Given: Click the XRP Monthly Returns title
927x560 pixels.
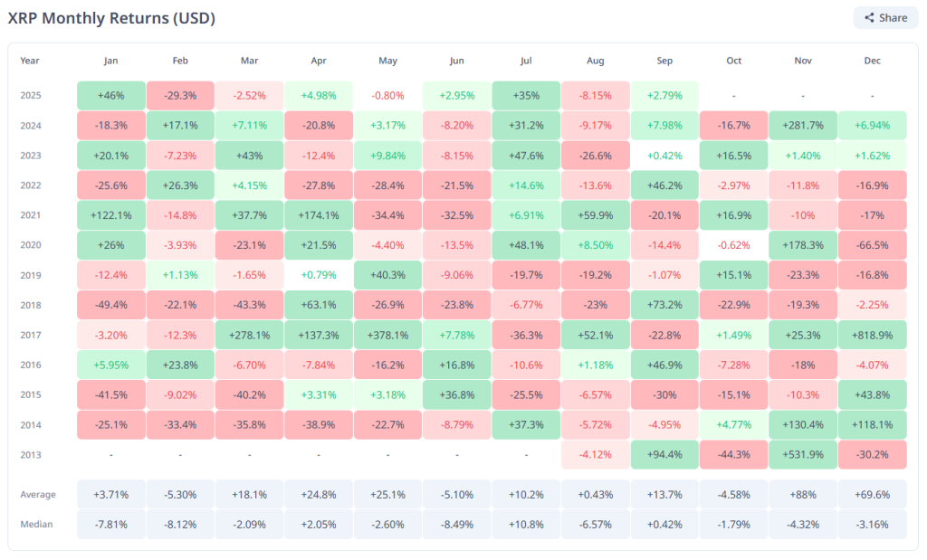Looking at the screenshot, I should [112, 17].
